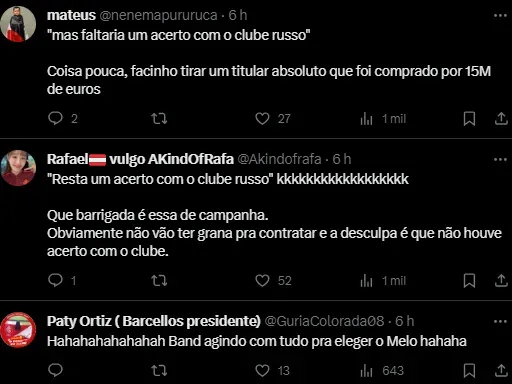Share mateus's tweet
The width and height of the screenshot is (512, 384).
tap(501, 119)
